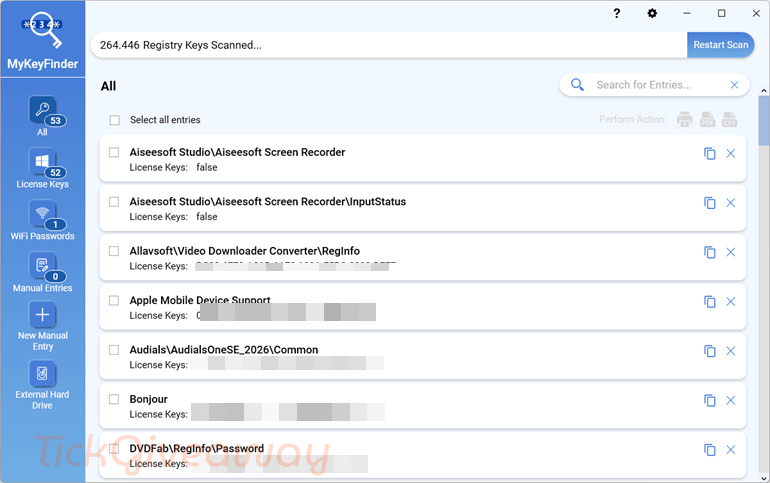Copy DVDFab RegInfo Password key
Screen dimensions: 770x483
[710, 450]
